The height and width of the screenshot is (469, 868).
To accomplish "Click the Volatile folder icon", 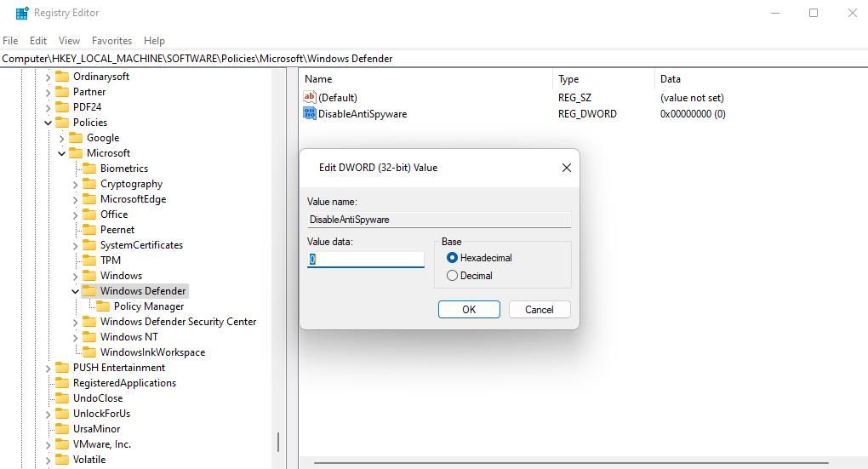I will 63,460.
